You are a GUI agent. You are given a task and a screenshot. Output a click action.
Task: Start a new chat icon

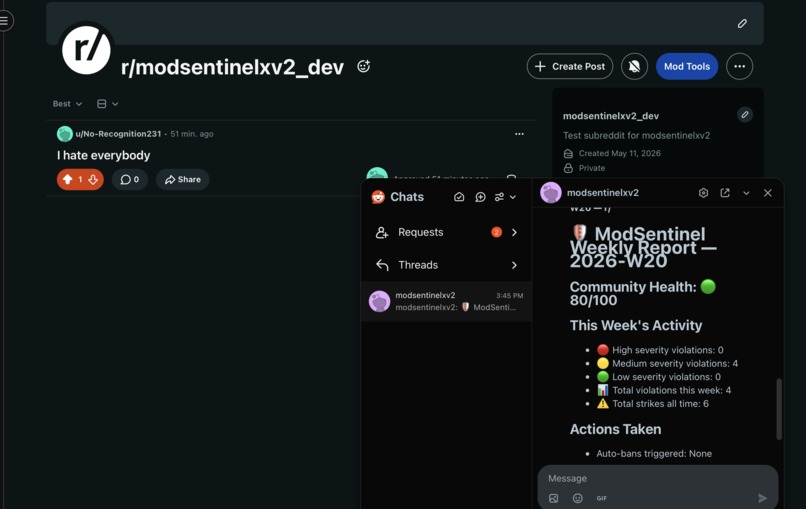(x=480, y=197)
